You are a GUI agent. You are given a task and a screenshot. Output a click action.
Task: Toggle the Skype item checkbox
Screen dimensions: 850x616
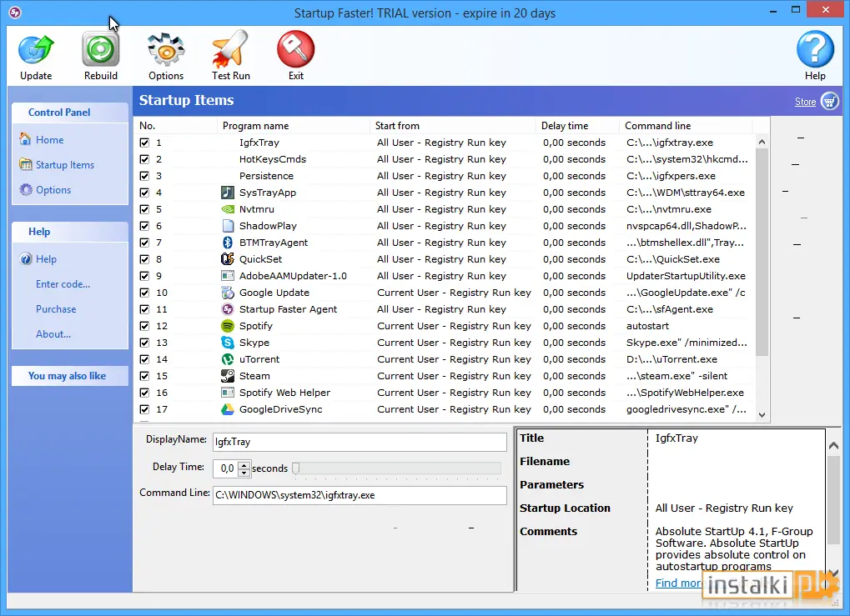pyautogui.click(x=144, y=343)
